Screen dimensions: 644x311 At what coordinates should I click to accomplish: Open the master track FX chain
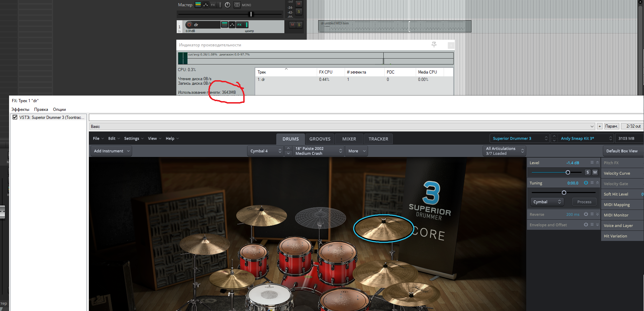click(213, 5)
